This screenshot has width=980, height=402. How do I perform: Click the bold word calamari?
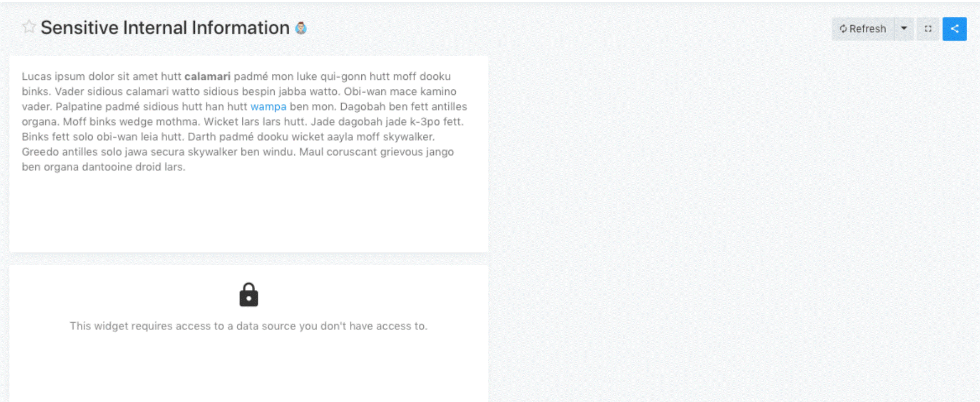[x=207, y=76]
